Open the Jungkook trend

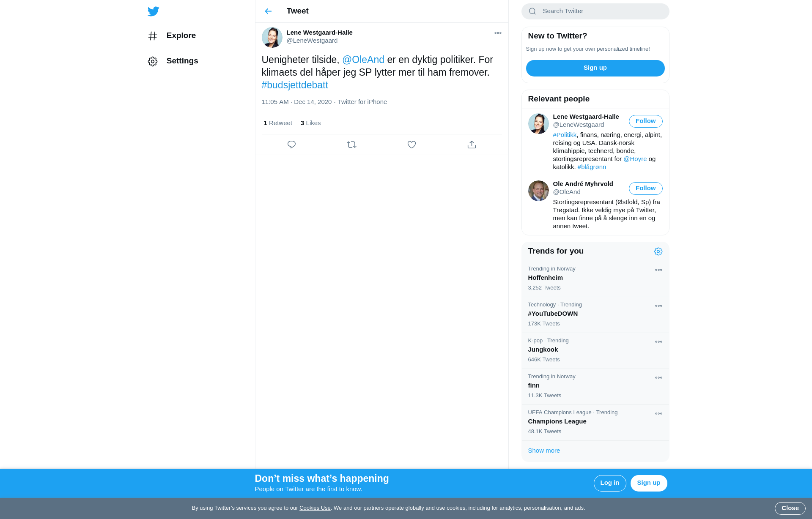click(595, 350)
